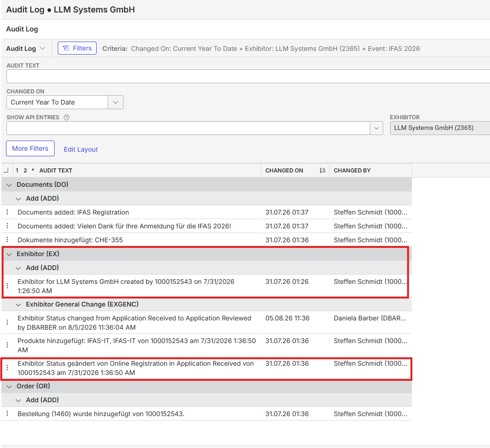Open row menu for Dokumente hinzugefügt: CHE-355
The width and height of the screenshot is (490, 448).
click(7, 240)
